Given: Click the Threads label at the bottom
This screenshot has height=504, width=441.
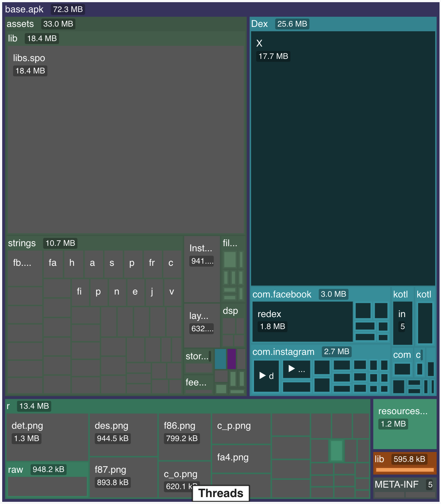Looking at the screenshot, I should click(x=220, y=493).
